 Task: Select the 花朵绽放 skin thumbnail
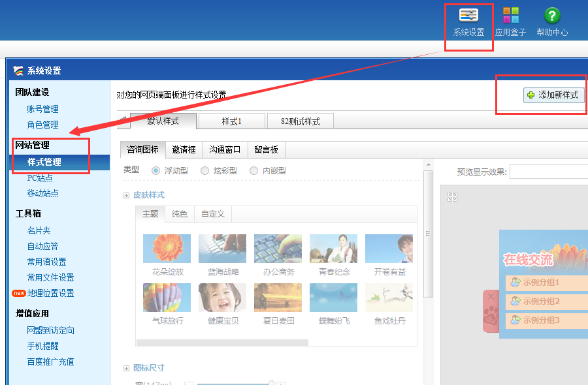167,249
